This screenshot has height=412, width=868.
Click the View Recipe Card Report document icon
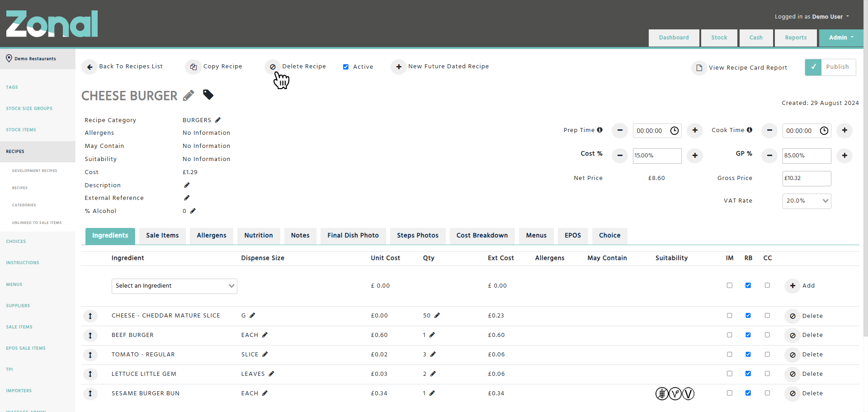tap(699, 68)
